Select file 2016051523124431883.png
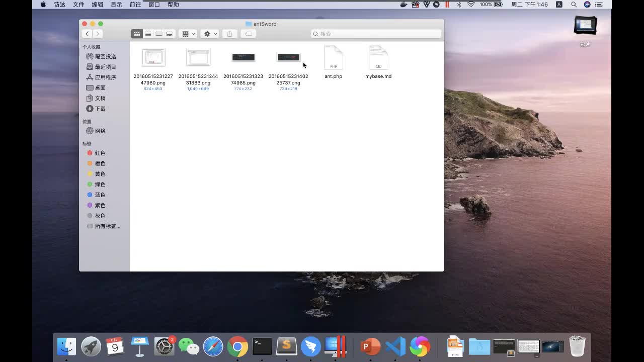Screen dimensions: 644x362 [x=198, y=58]
